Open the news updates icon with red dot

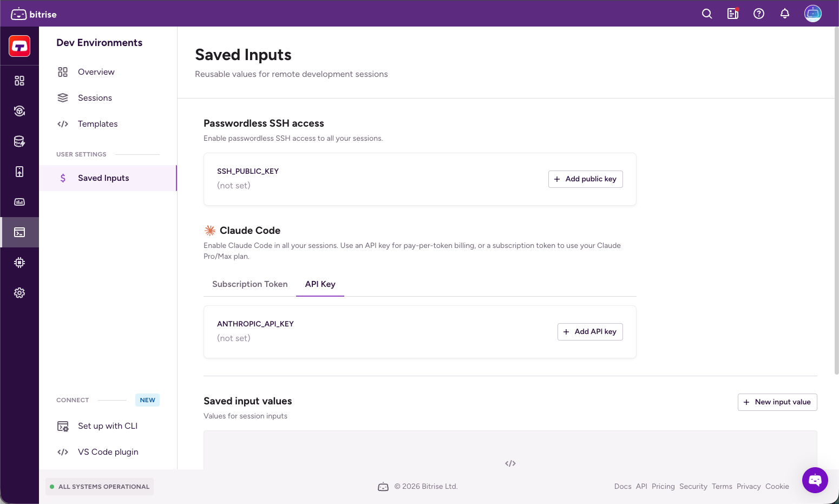point(733,14)
